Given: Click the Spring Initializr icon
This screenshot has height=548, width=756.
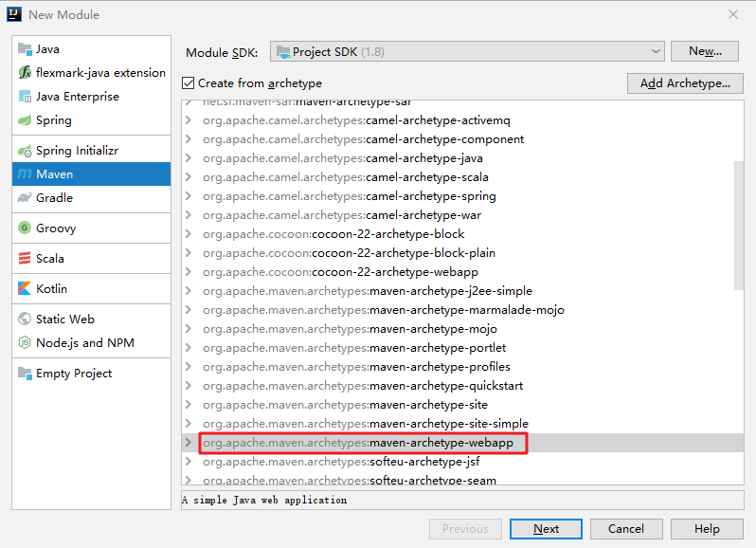Looking at the screenshot, I should 25,151.
